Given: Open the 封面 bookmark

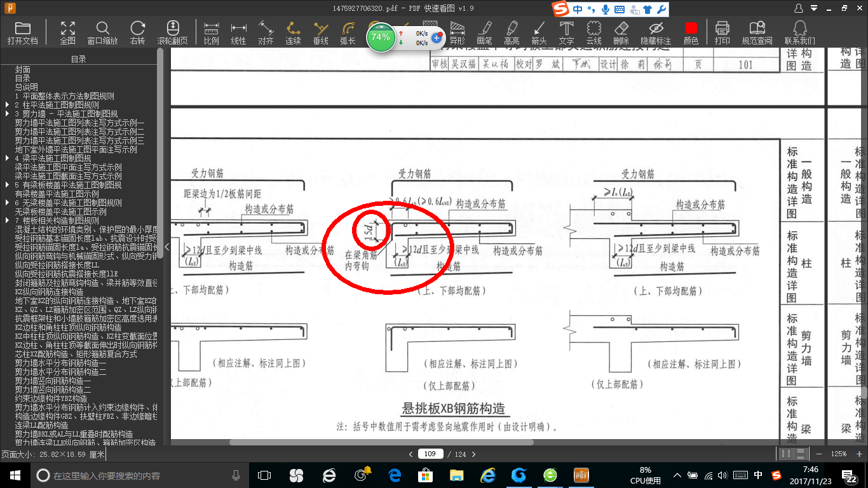Looking at the screenshot, I should [x=23, y=69].
